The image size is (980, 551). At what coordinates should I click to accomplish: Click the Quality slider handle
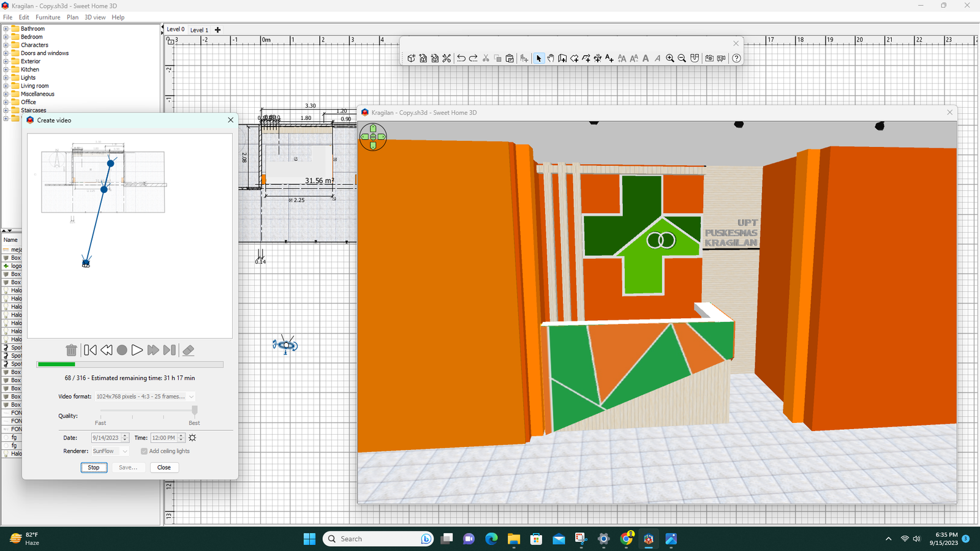195,410
